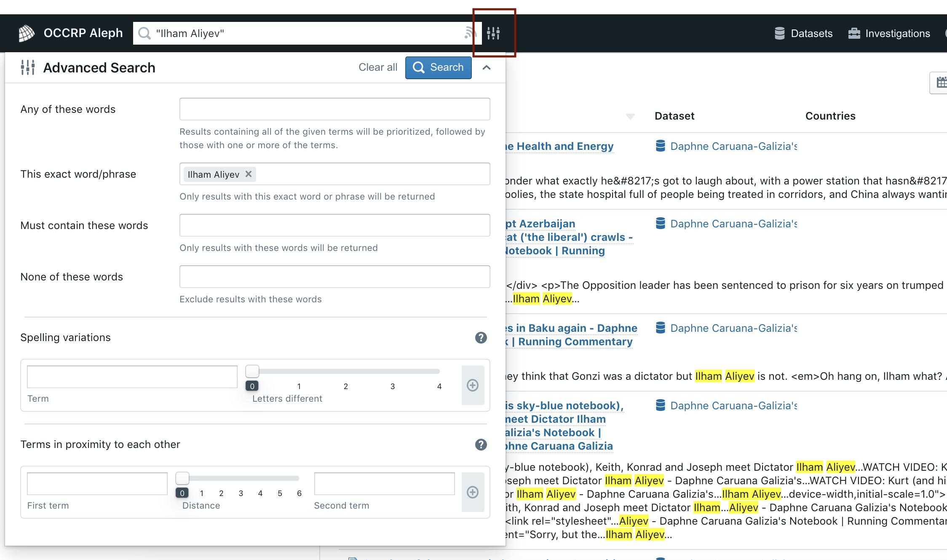947x560 pixels.
Task: Click the Letters different slider handle
Action: 252,371
